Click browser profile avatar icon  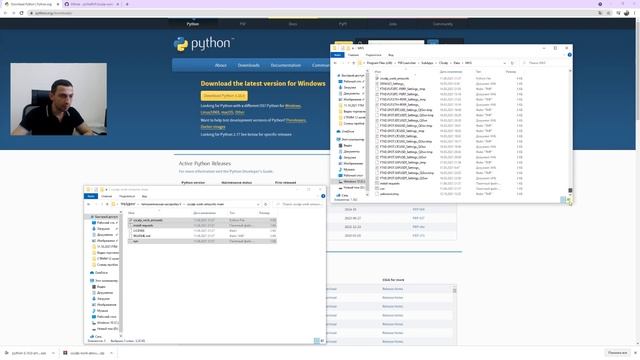point(627,13)
